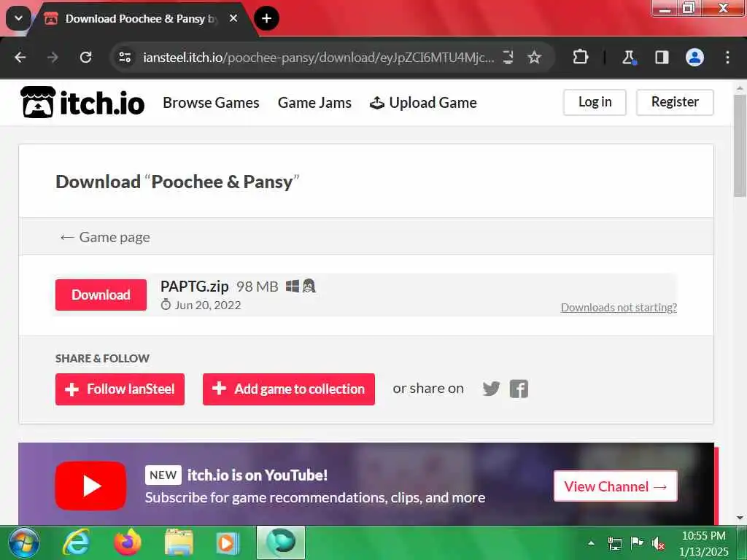Click the itch.io is on YouTube! heading

coord(258,475)
